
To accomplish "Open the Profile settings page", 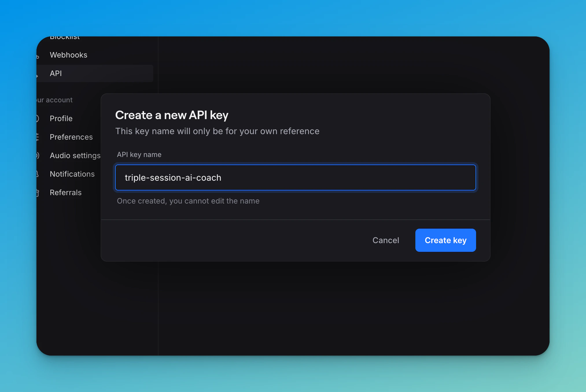I will point(61,119).
